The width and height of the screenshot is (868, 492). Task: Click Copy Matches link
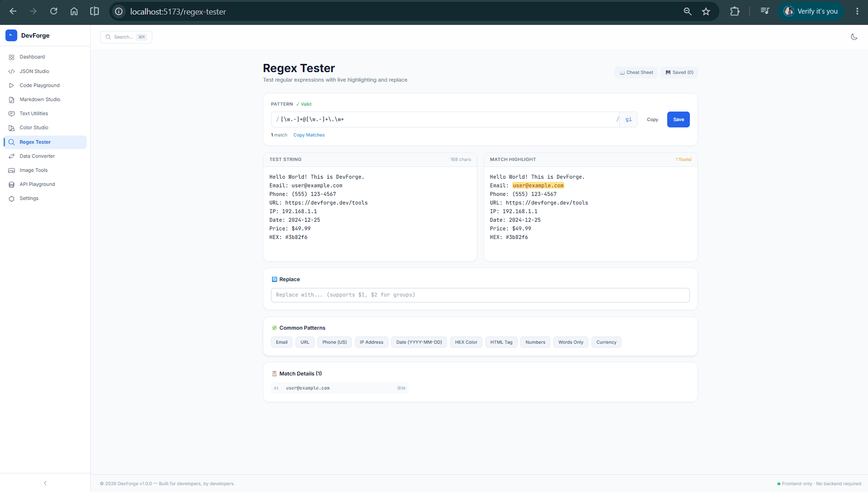click(309, 135)
